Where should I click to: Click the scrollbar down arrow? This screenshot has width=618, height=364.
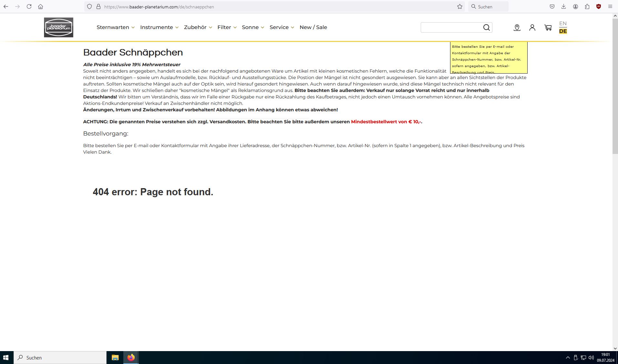(x=615, y=348)
